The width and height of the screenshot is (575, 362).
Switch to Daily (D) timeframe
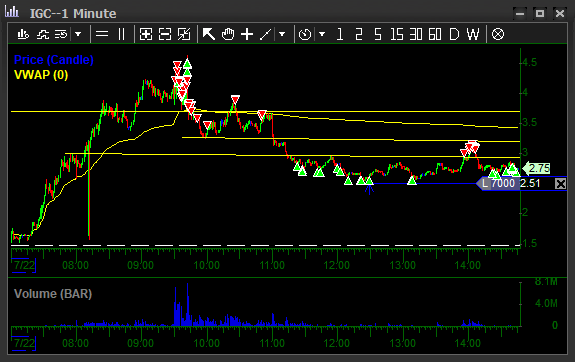454,34
